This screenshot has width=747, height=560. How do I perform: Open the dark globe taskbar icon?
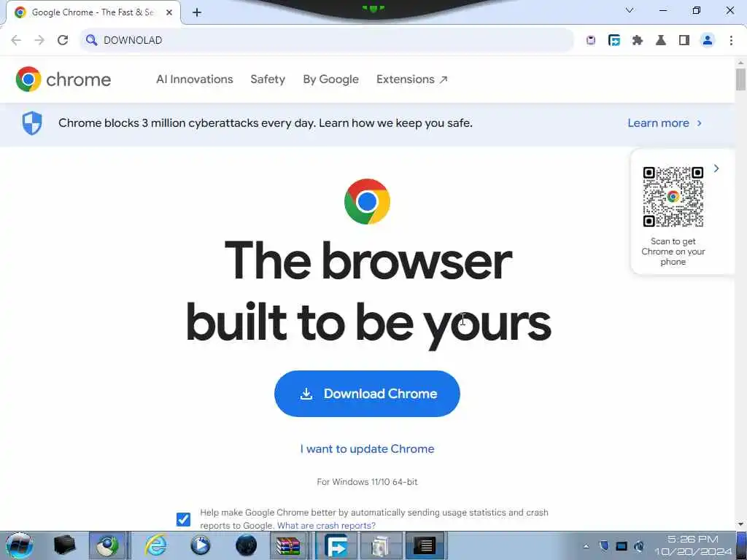pyautogui.click(x=246, y=545)
